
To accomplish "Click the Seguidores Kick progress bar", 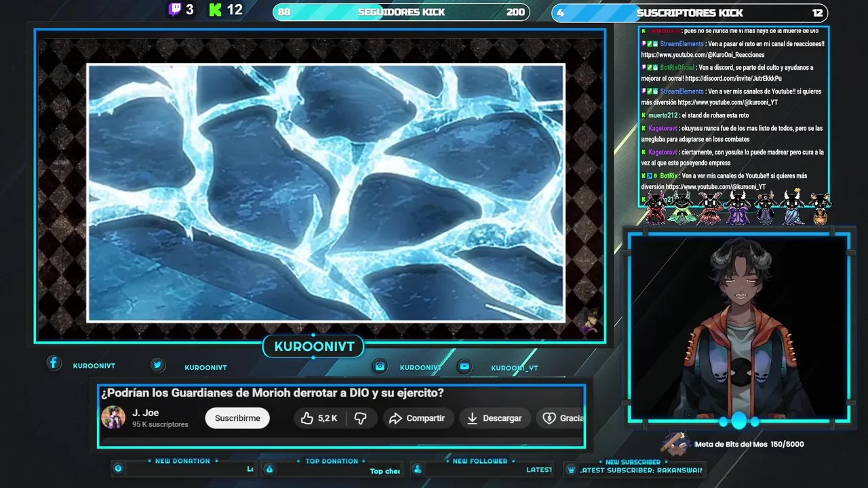I will coord(401,12).
